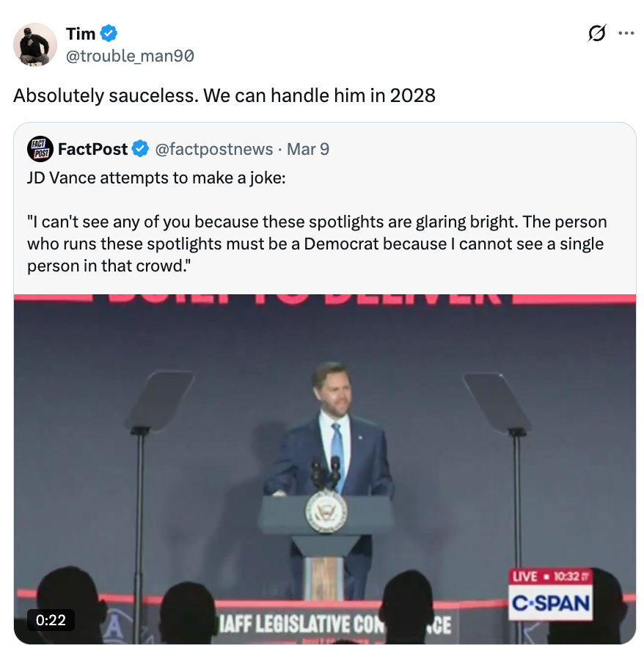Open the three-dot more options menu
Screen dimensions: 644x659
(626, 33)
